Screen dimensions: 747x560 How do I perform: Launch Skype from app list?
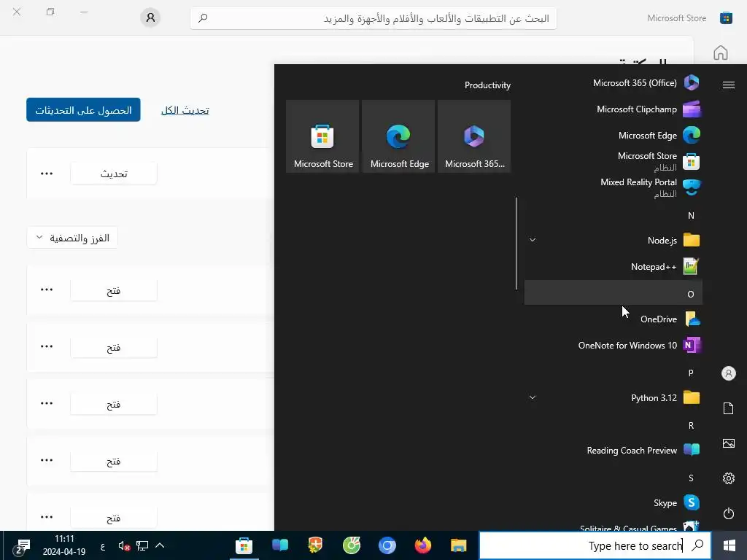613,503
